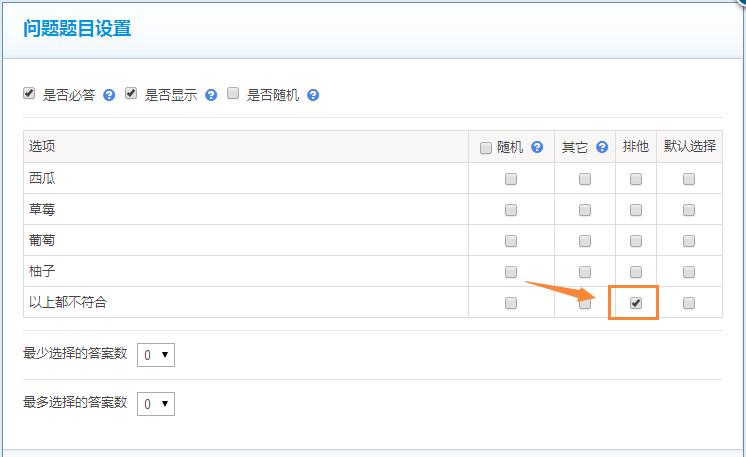This screenshot has height=457, width=746.
Task: Enable the 是否随机 checkbox
Action: [233, 94]
